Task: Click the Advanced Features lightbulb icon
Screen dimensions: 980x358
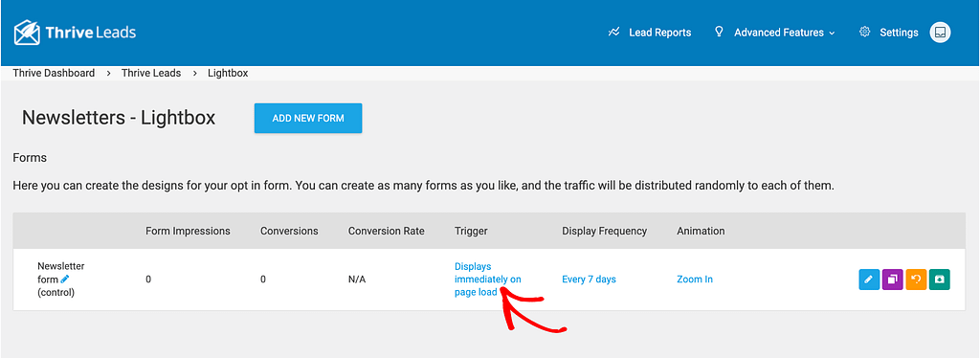Action: 719,32
